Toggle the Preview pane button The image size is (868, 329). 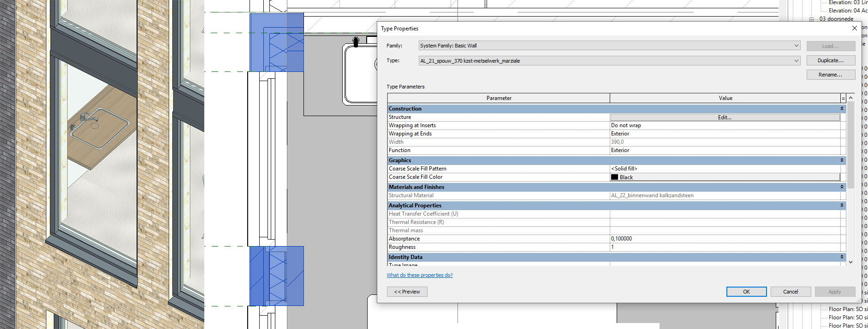pyautogui.click(x=407, y=292)
